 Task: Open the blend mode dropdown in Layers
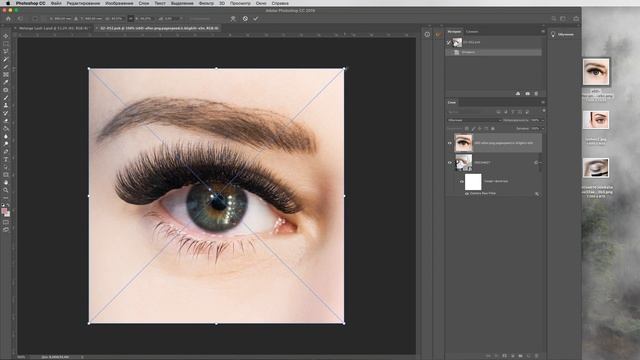[474, 120]
